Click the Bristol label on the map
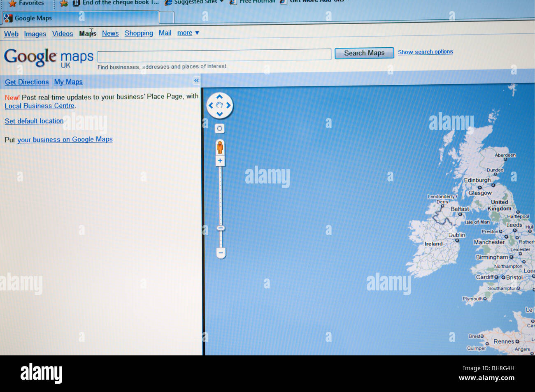 pyautogui.click(x=514, y=277)
